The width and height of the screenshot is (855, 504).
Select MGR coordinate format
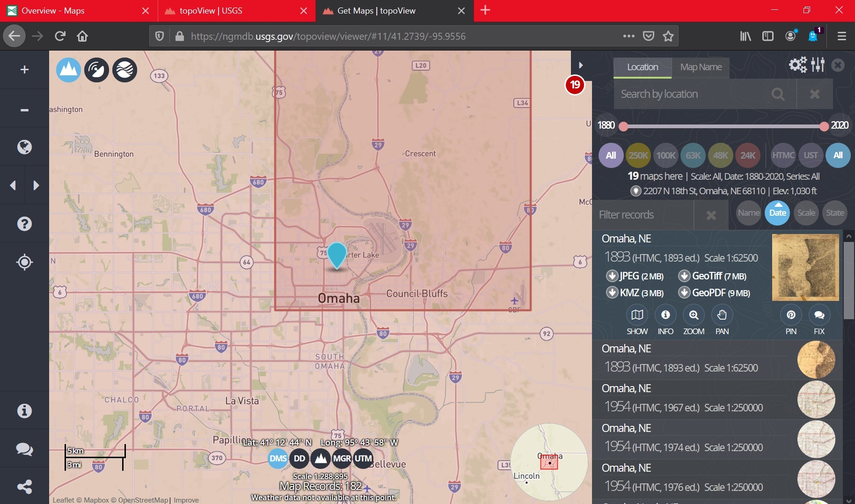[342, 459]
